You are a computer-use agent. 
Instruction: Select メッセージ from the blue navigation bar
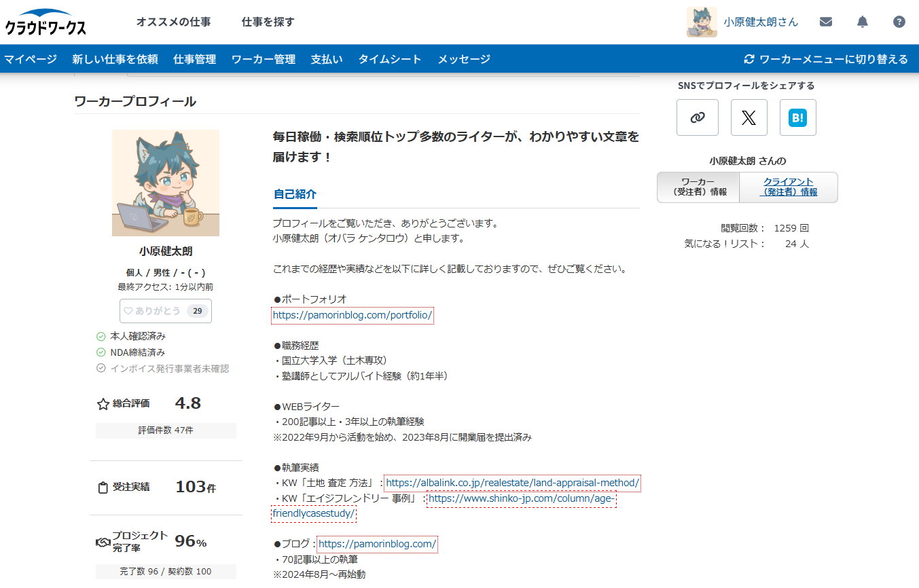(464, 58)
